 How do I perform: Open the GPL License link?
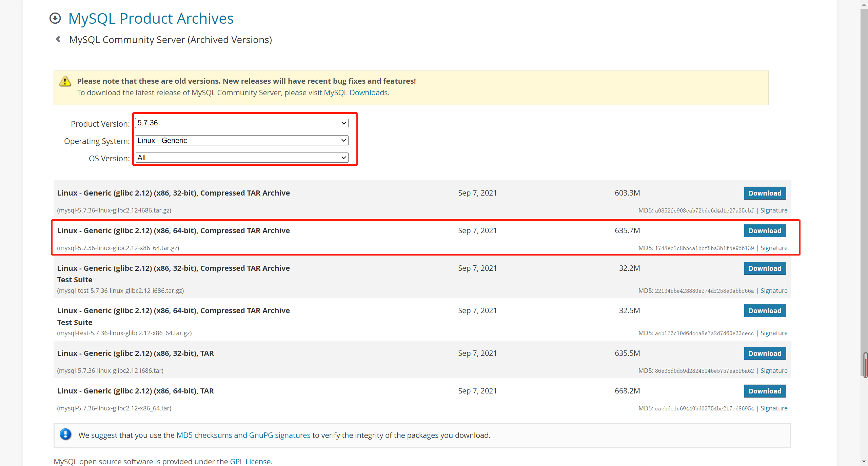[250, 462]
